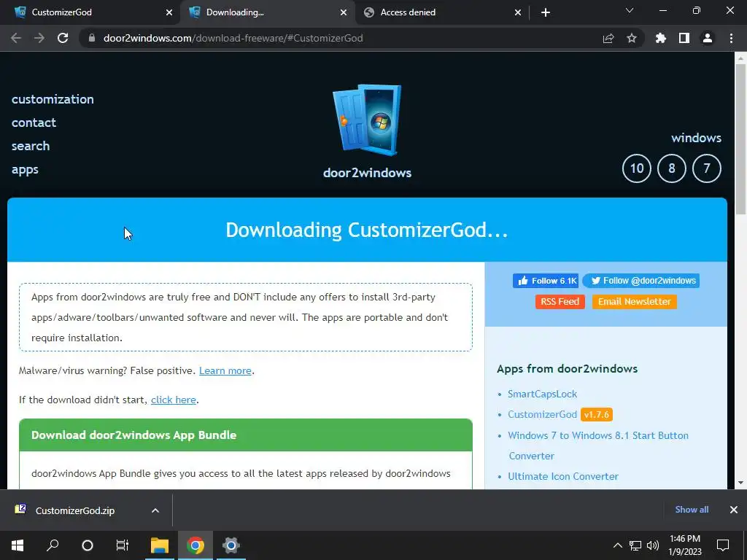Close the Access denied tab
Viewport: 747px width, 560px height.
coord(518,12)
